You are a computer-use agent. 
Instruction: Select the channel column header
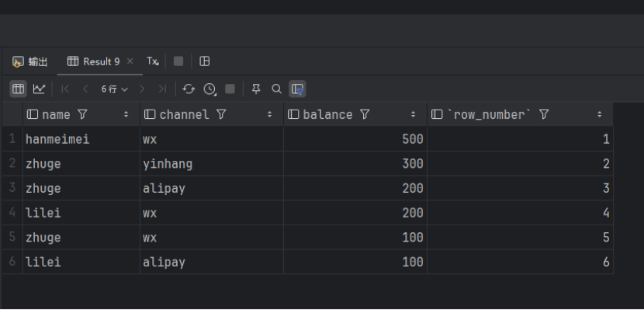click(212, 114)
